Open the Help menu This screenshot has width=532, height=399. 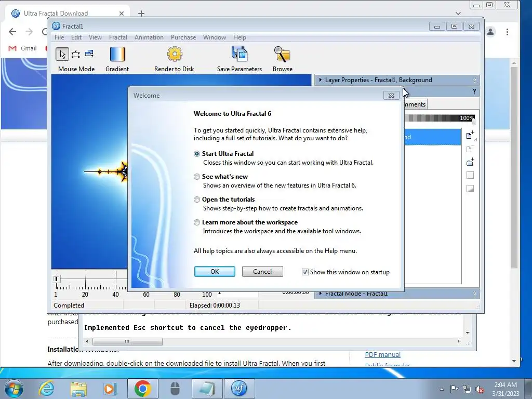[240, 37]
